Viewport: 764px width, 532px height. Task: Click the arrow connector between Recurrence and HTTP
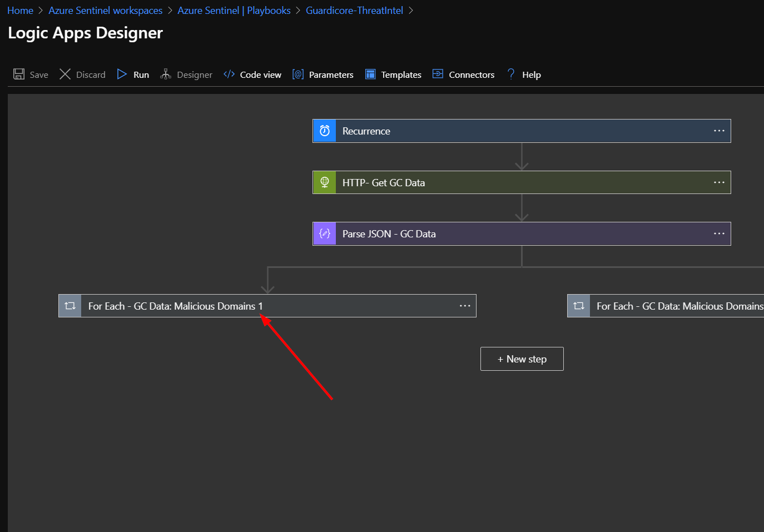(x=522, y=156)
